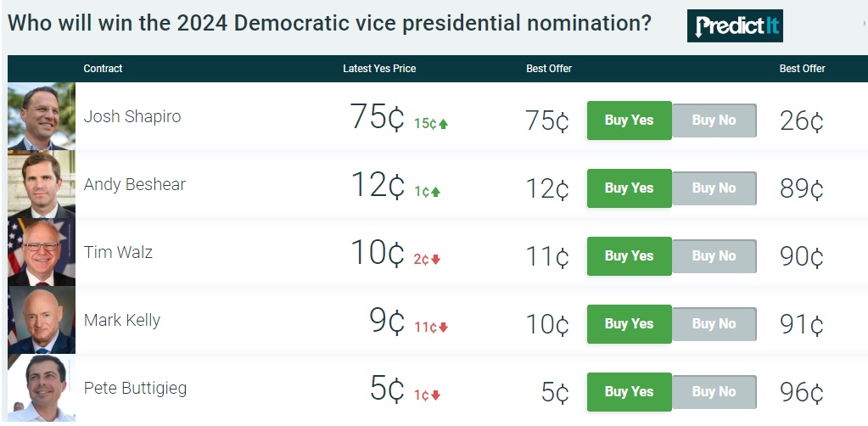Select Pete Buttigieg's photo thumbnail
The height and width of the screenshot is (426, 868).
click(41, 388)
